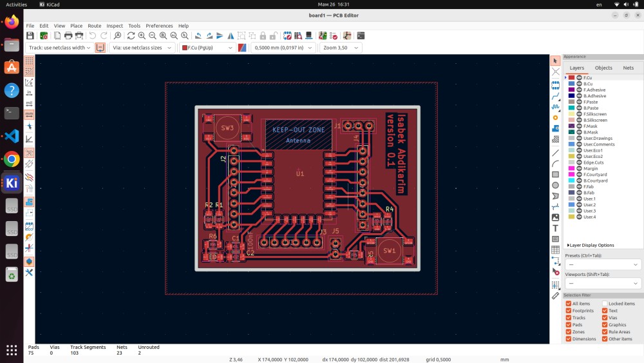Open active layer F.Cu dropdown
Viewport: 644px width, 363px height.
tap(207, 48)
